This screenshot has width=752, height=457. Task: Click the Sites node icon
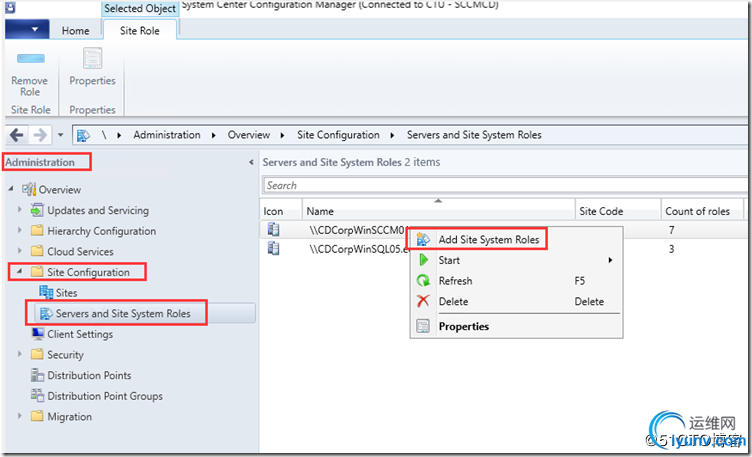click(46, 292)
